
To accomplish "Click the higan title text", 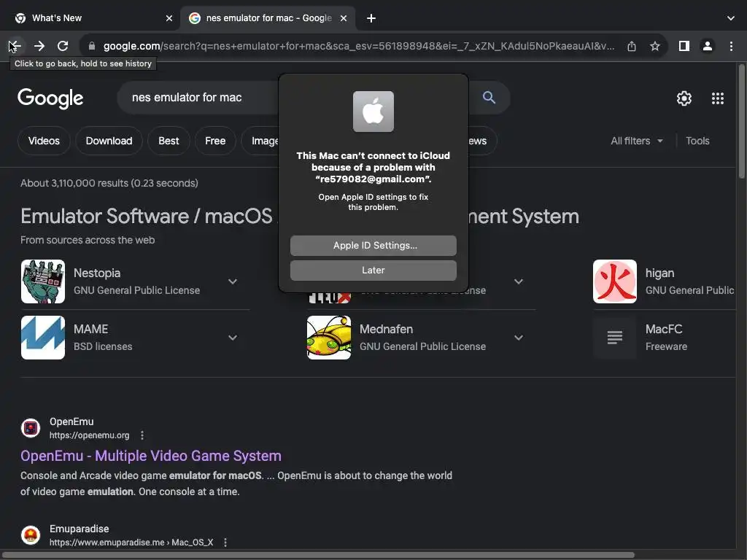I will 659,273.
